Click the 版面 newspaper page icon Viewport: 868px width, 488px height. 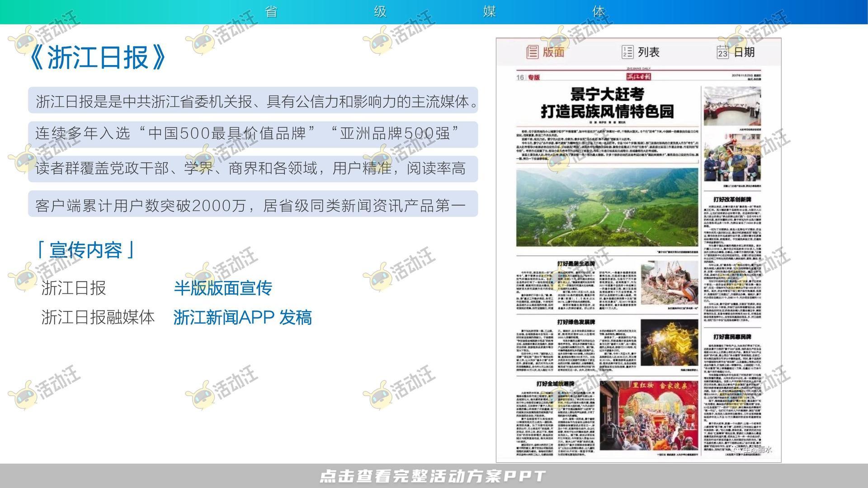tap(532, 52)
